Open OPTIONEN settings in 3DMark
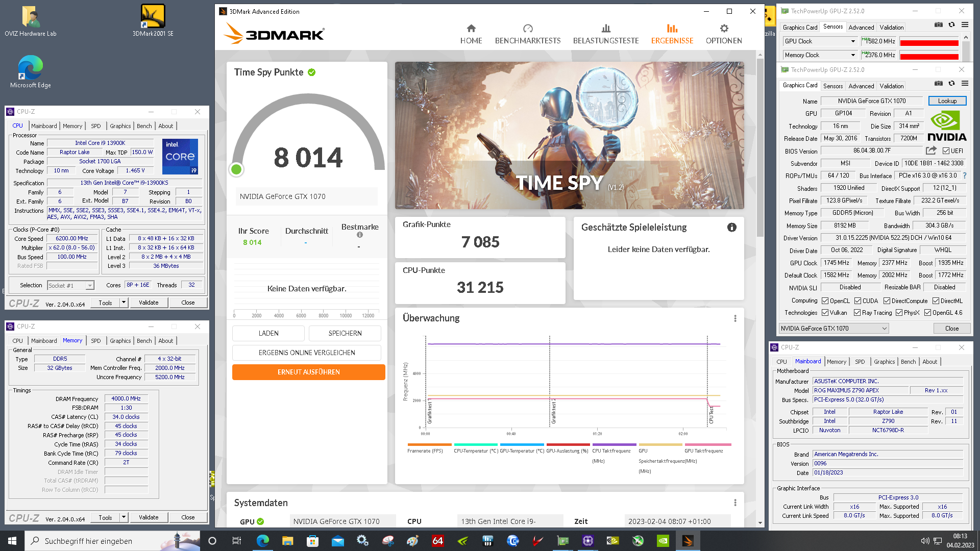This screenshot has width=980, height=551. click(x=724, y=34)
